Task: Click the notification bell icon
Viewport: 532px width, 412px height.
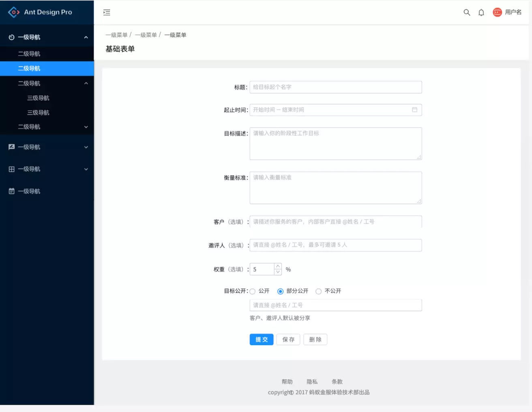Action: [481, 13]
